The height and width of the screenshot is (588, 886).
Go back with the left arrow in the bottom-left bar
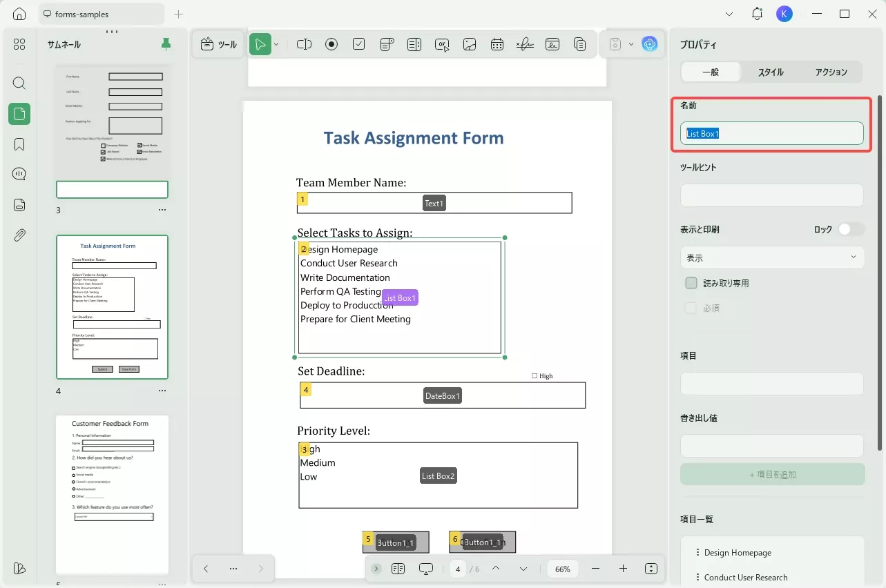click(x=206, y=569)
